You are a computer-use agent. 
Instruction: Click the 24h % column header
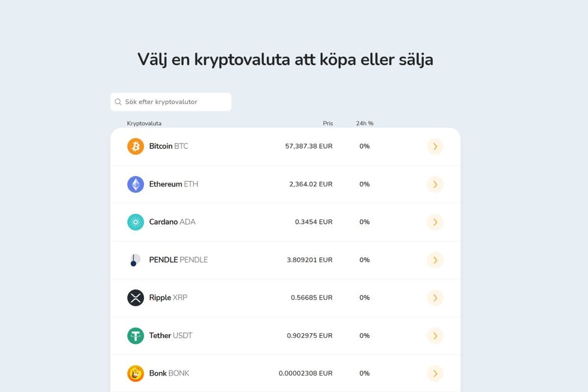(x=365, y=123)
